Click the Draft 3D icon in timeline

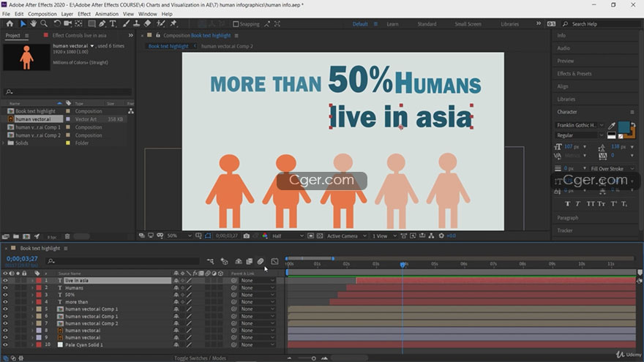[x=224, y=261]
